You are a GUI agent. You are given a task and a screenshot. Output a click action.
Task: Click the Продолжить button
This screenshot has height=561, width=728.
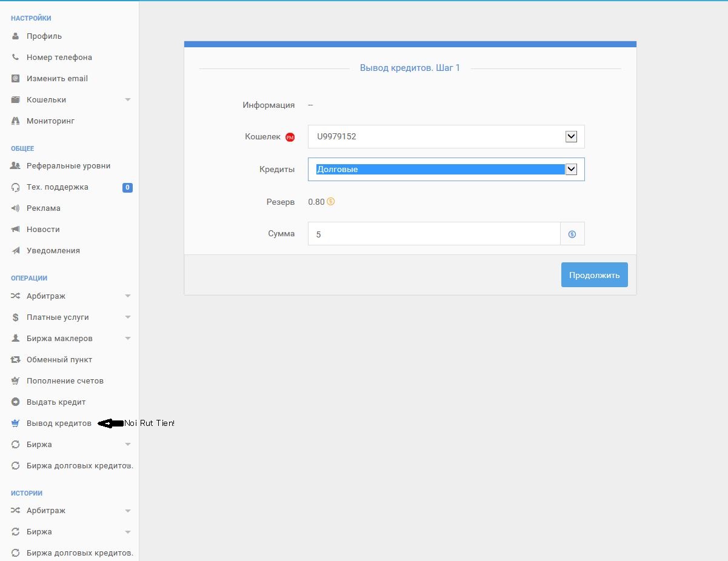(x=594, y=275)
